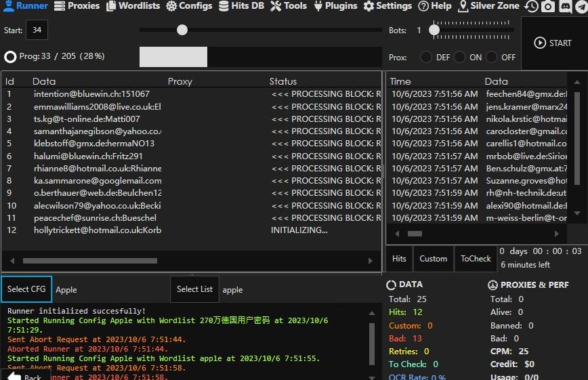Screen dimensions: 588x380
Task: Click the Start number input field
Action: [x=37, y=30]
